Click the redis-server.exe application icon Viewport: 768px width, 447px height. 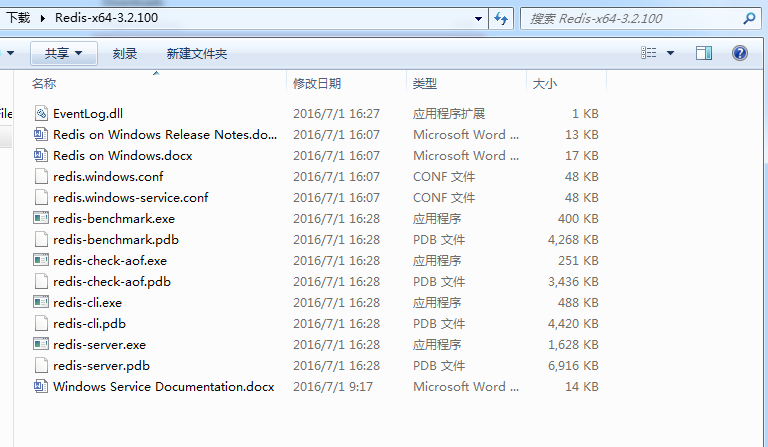pos(41,345)
